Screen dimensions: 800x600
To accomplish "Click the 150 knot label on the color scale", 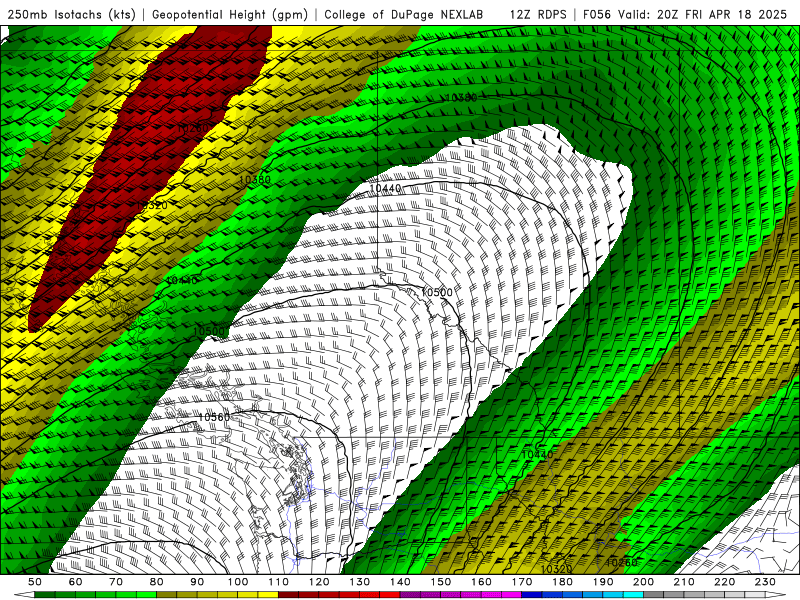I will (x=440, y=582).
